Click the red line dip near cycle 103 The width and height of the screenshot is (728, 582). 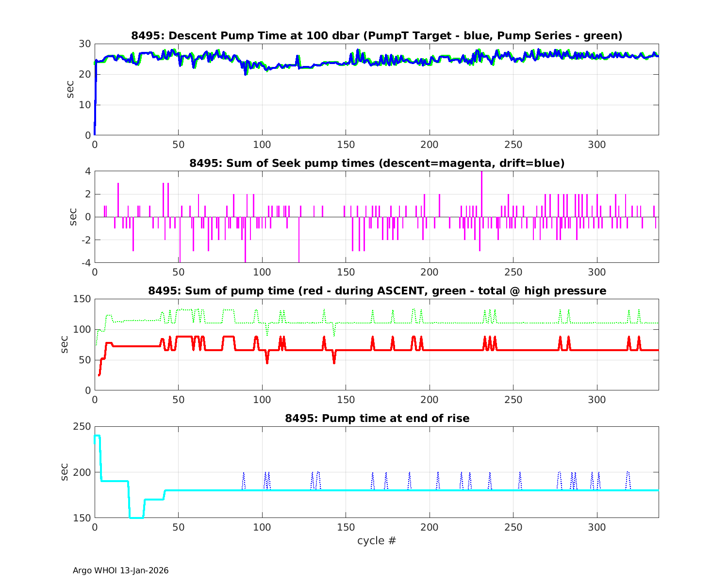(x=267, y=361)
